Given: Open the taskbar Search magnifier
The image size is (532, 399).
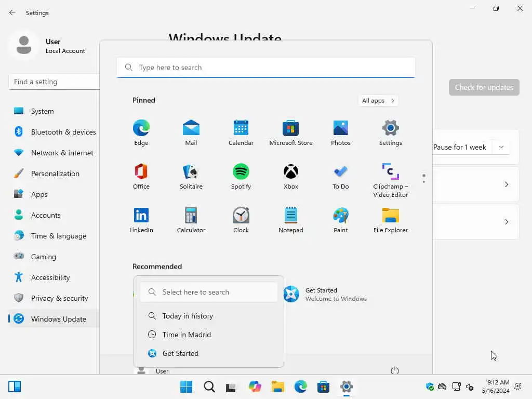Looking at the screenshot, I should [209, 387].
